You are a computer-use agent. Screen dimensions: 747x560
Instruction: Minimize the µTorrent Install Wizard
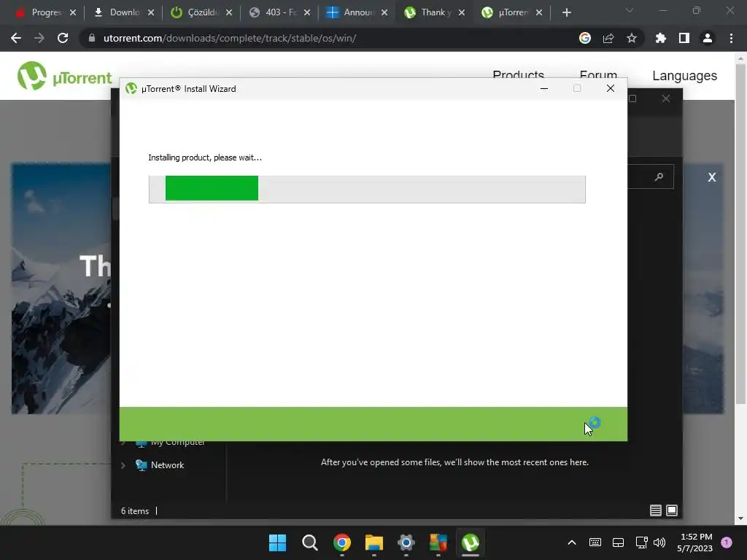point(544,88)
